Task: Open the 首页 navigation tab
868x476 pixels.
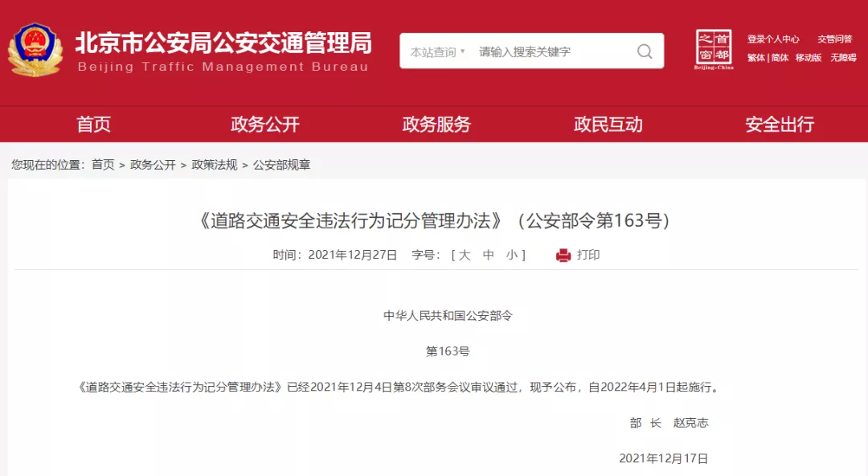Action: 93,124
